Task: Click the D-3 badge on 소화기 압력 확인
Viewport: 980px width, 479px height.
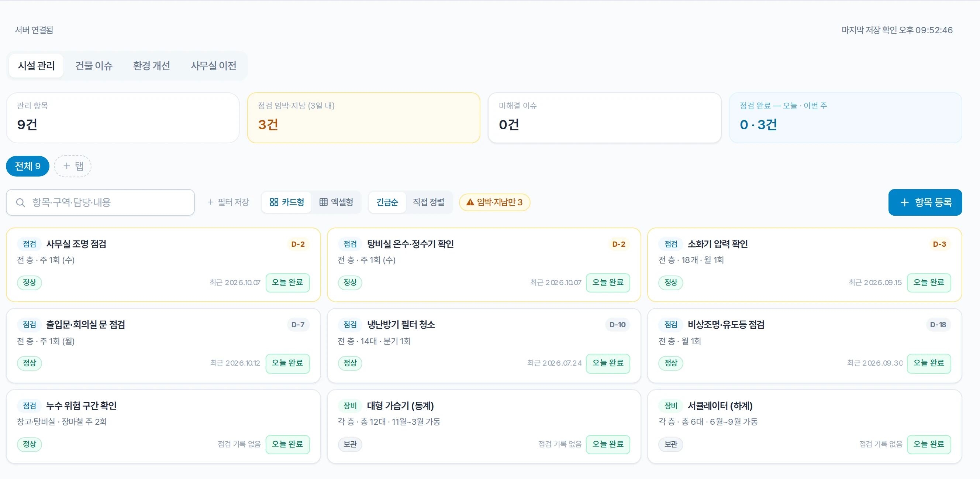Action: [x=939, y=244]
